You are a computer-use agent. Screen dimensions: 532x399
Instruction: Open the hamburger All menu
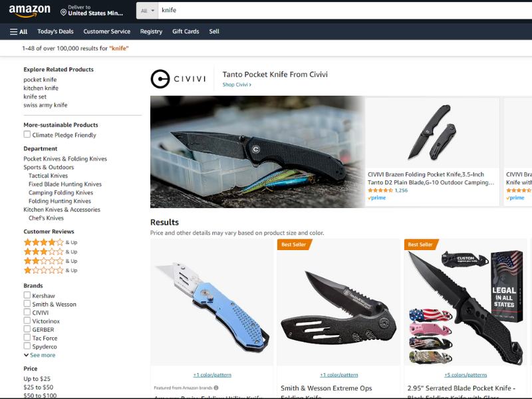[x=19, y=31]
